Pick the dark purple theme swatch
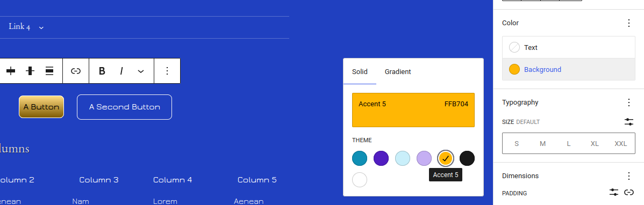Image resolution: width=644 pixels, height=205 pixels. [381, 158]
